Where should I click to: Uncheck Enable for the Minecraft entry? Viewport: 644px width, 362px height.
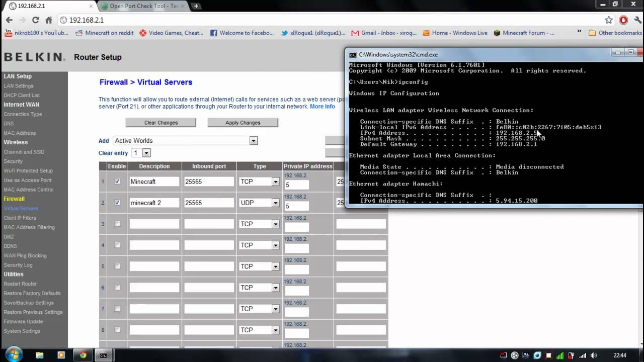tap(117, 182)
